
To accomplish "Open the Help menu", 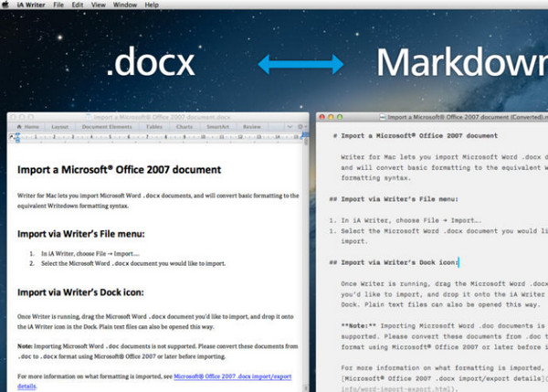I will pos(152,5).
